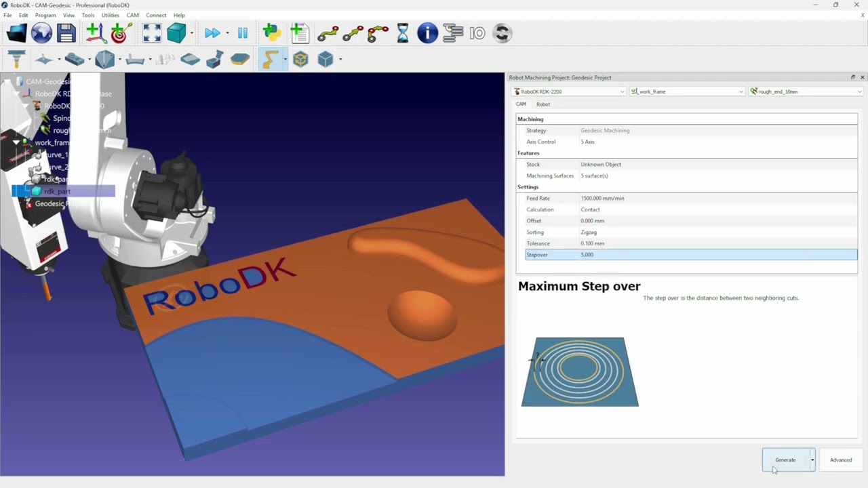The height and width of the screenshot is (488, 868).
Task: Collapse the work_frame tree node
Action: pos(16,142)
